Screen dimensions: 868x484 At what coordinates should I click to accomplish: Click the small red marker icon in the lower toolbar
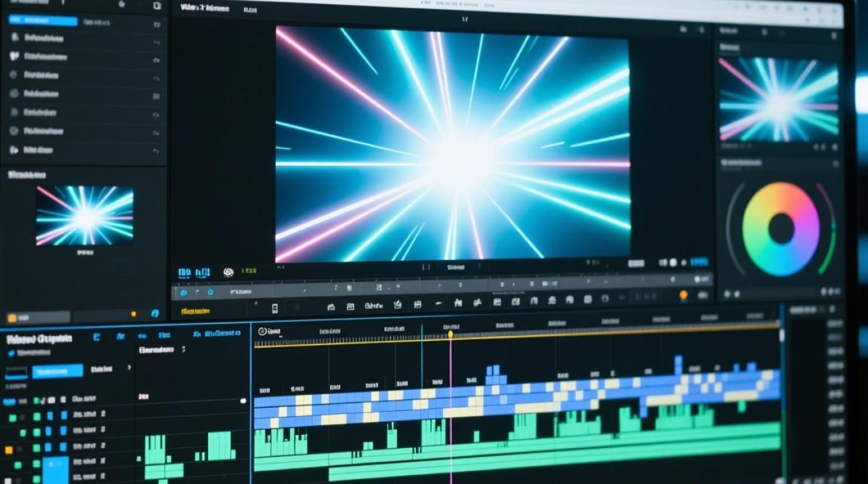pos(256,303)
